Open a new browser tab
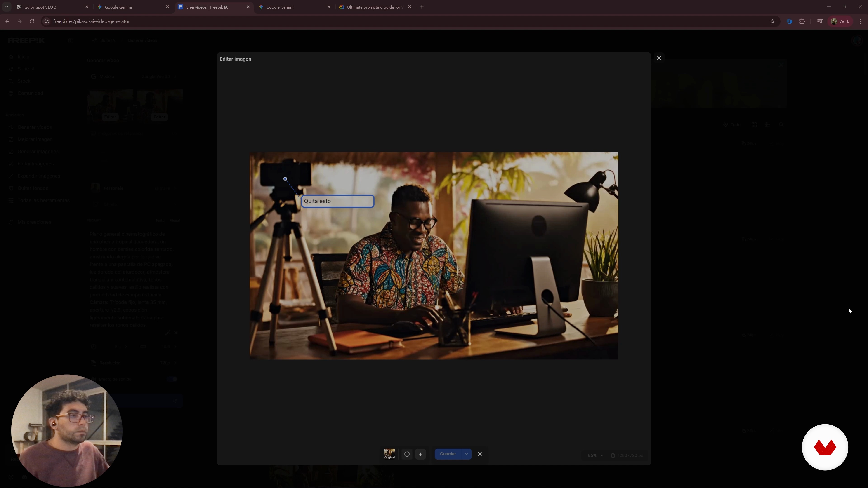 tap(422, 7)
